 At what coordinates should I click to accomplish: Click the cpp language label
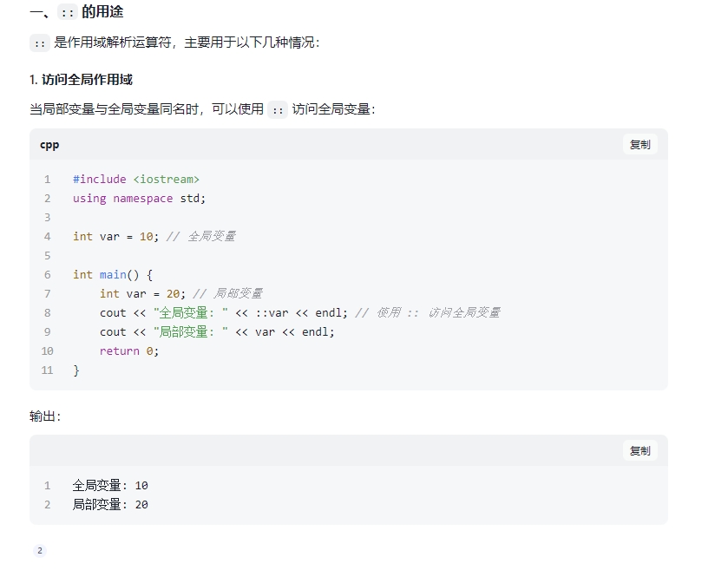[49, 145]
